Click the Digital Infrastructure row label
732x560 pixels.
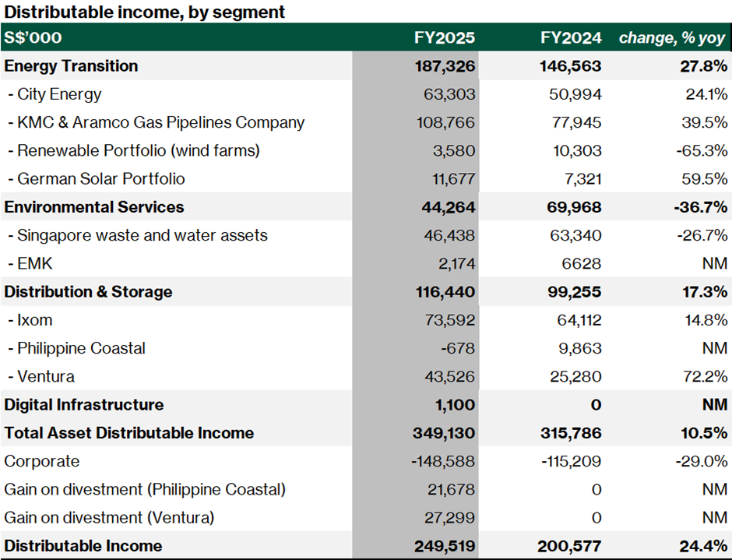pos(84,405)
